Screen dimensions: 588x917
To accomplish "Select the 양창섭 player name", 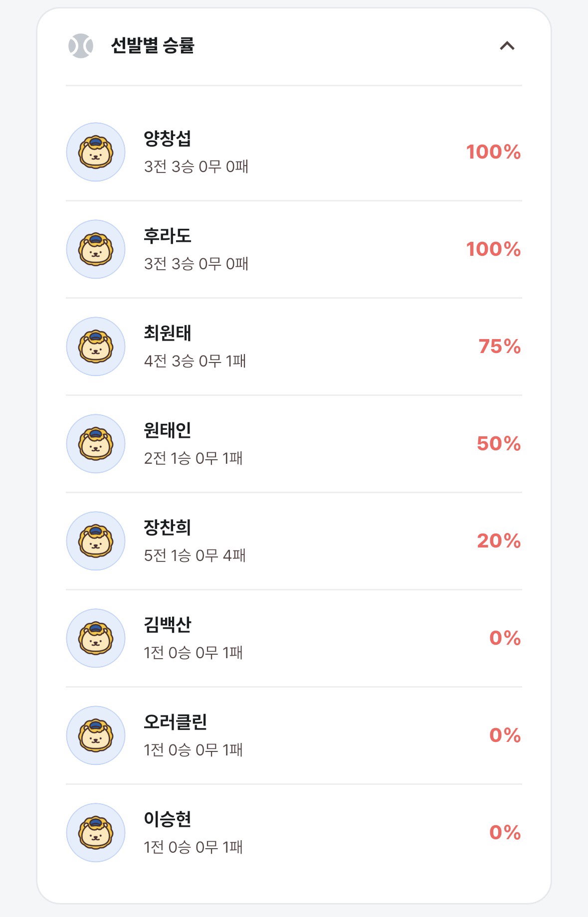I will pos(168,138).
